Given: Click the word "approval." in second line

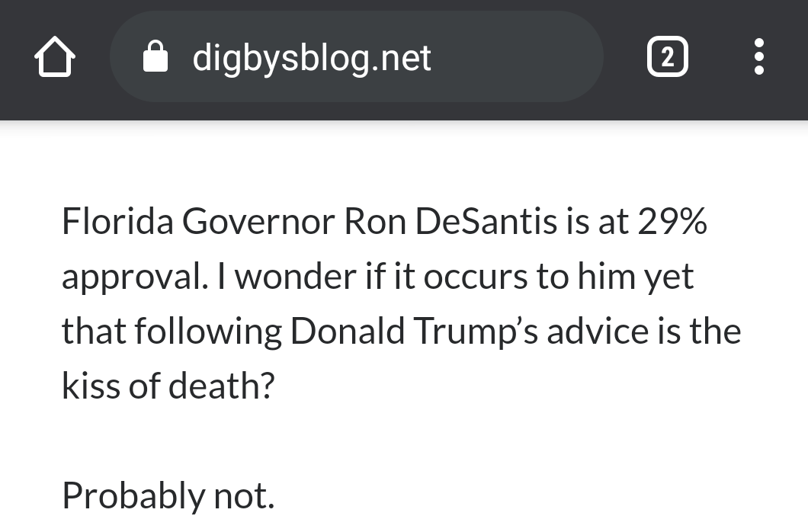Looking at the screenshot, I should 135,277.
